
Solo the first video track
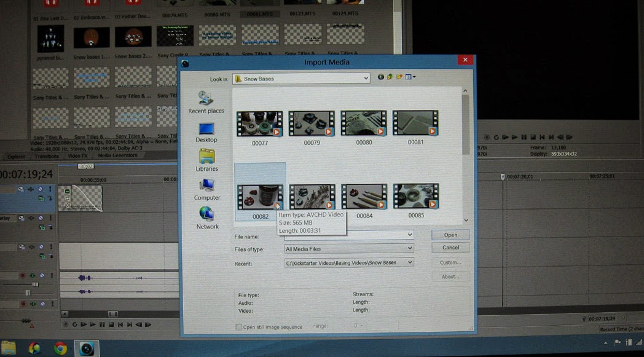pyautogui.click(x=50, y=189)
